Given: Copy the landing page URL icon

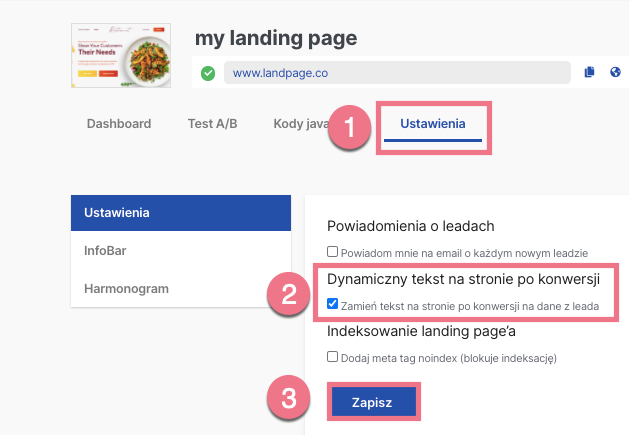Looking at the screenshot, I should pos(589,72).
